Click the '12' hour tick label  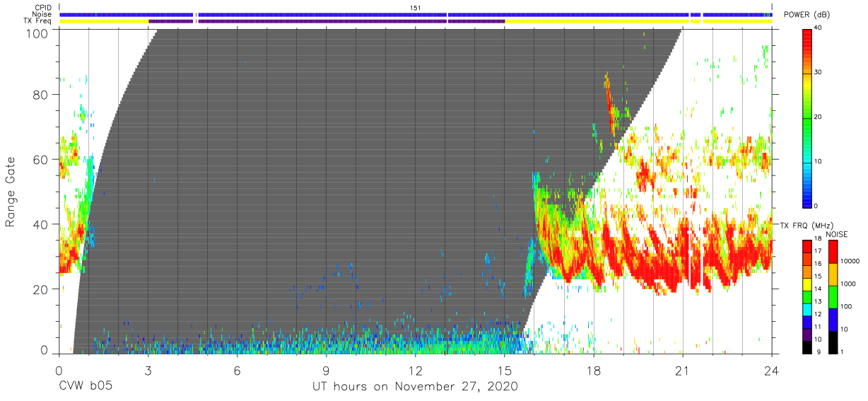click(416, 370)
